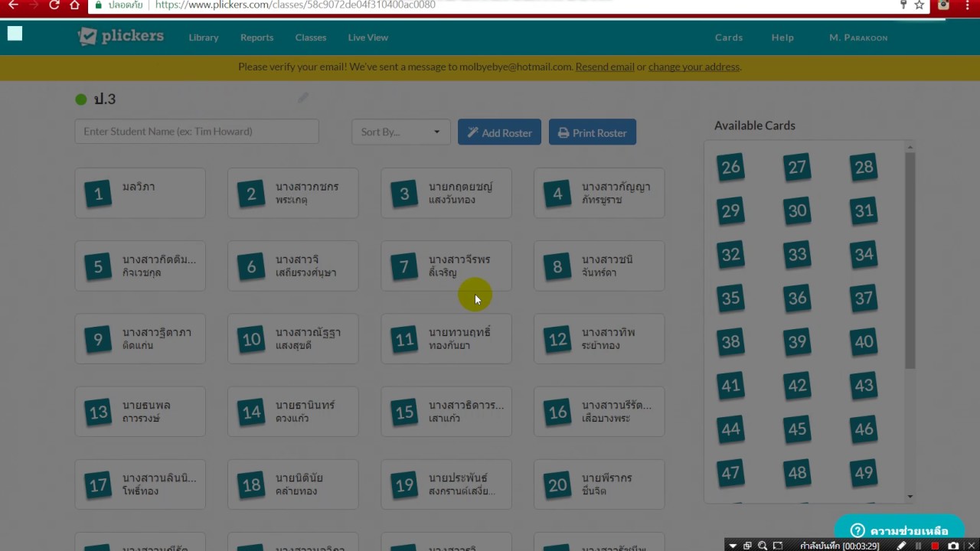The width and height of the screenshot is (980, 551).
Task: Select student card number 4
Action: click(599, 193)
